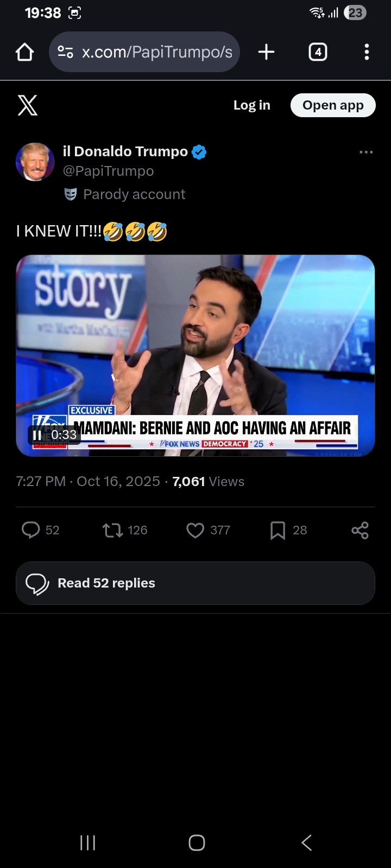Open Read 52 replies button

pyautogui.click(x=195, y=583)
